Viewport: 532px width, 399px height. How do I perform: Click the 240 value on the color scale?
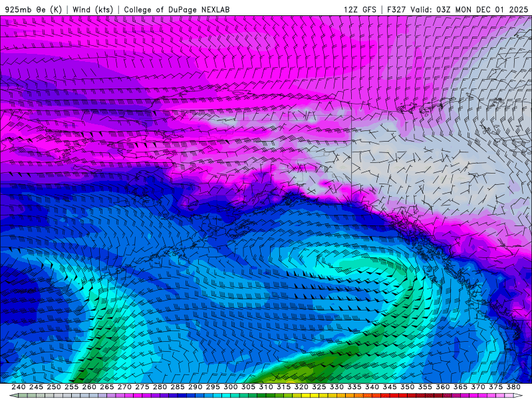point(19,387)
